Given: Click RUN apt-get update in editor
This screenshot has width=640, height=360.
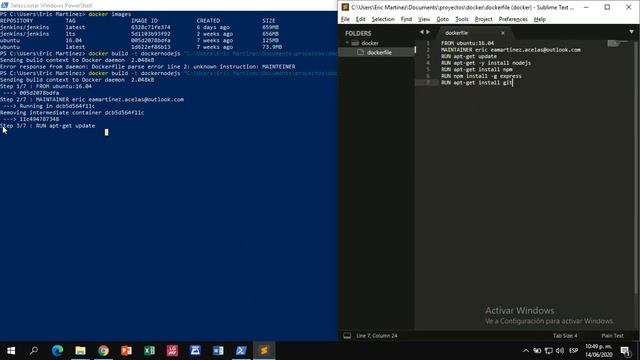Looking at the screenshot, I should coord(469,56).
